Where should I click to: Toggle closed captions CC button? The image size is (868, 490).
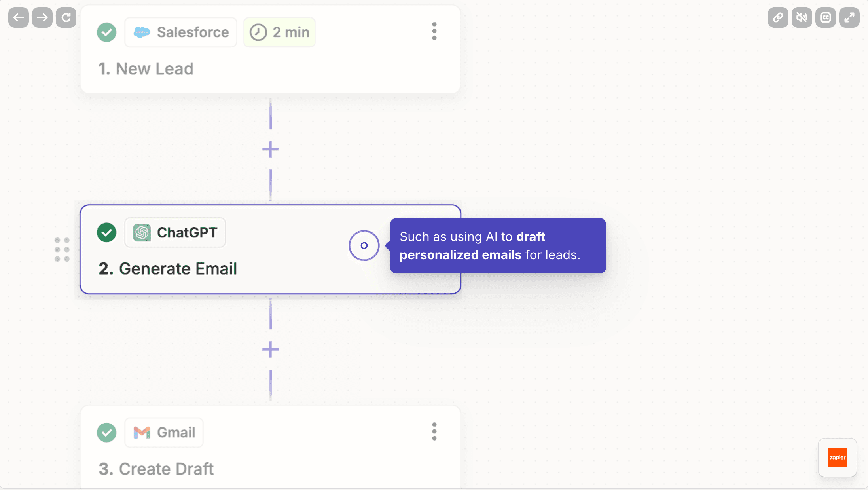pos(825,17)
